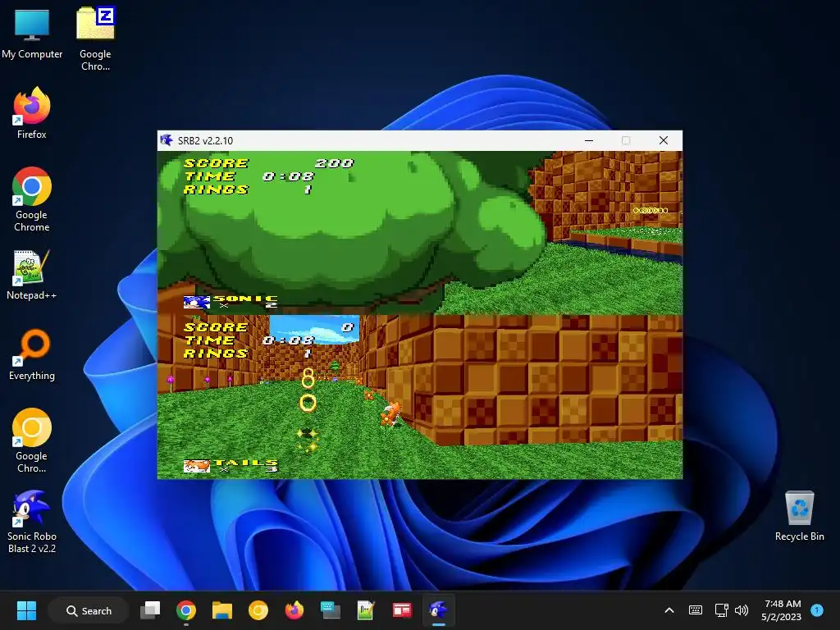Show hidden system tray icons

pyautogui.click(x=669, y=610)
